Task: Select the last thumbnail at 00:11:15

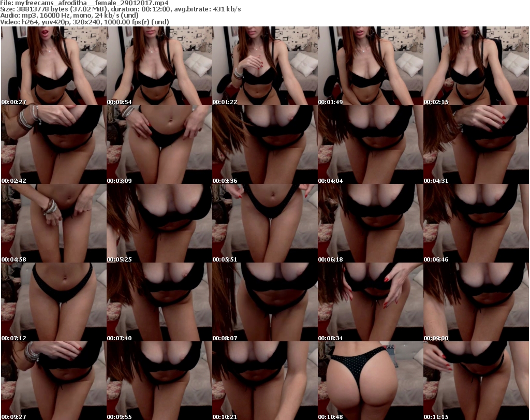Action: click(x=476, y=381)
